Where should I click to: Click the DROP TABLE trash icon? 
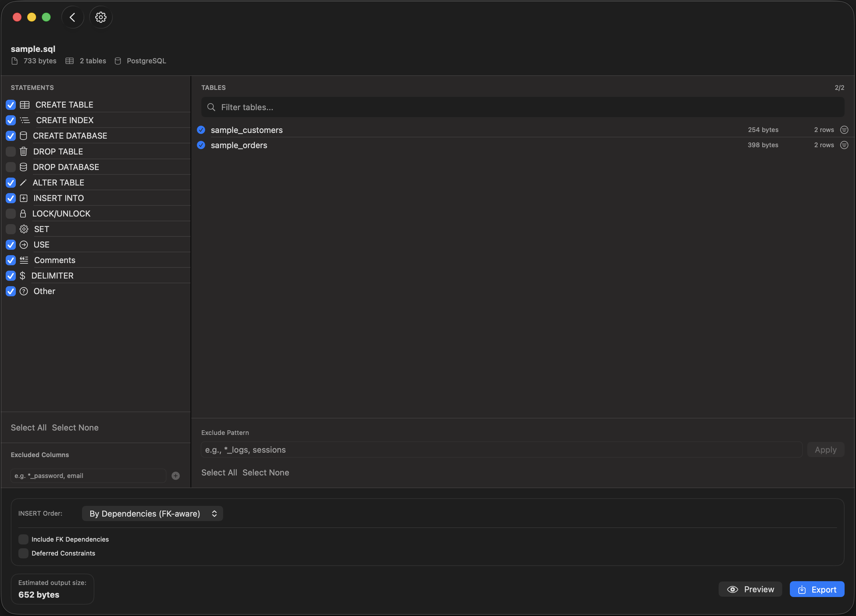point(24,151)
